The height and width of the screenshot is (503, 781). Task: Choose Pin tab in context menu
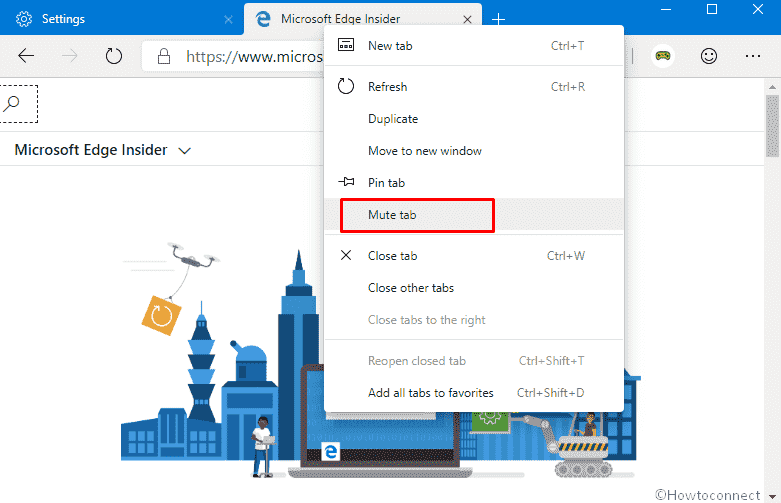click(474, 182)
